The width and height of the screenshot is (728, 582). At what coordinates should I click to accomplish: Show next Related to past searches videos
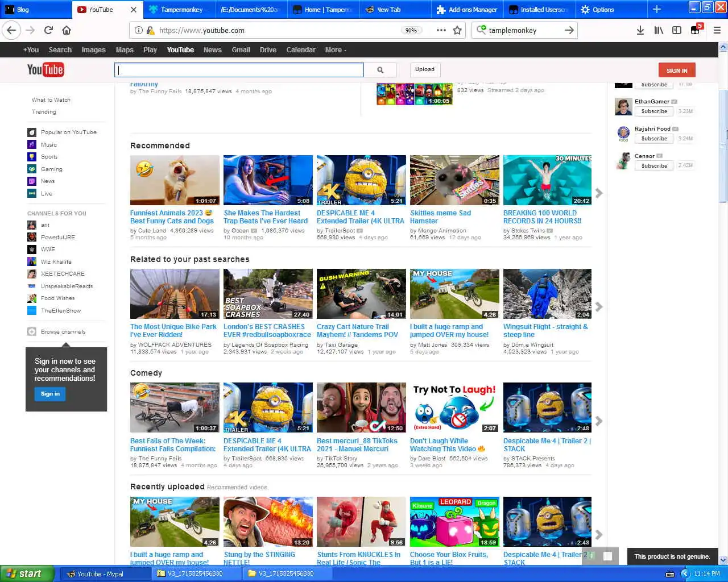coord(598,307)
